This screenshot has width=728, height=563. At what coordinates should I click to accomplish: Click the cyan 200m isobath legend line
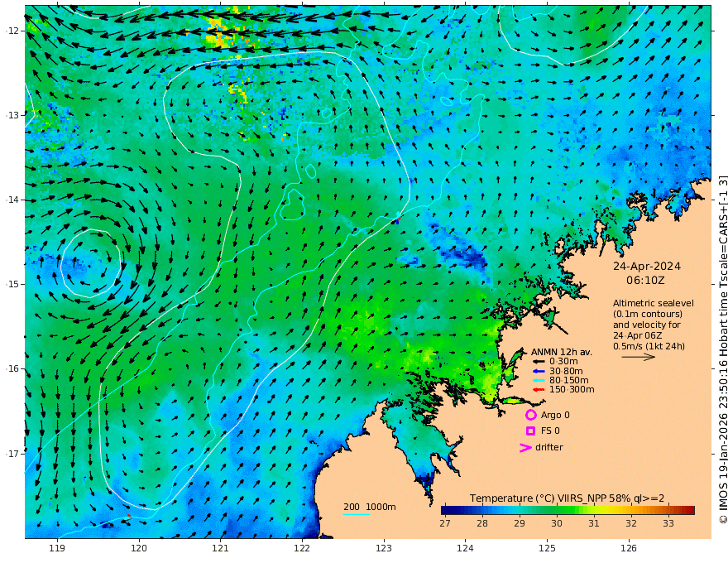(x=357, y=514)
